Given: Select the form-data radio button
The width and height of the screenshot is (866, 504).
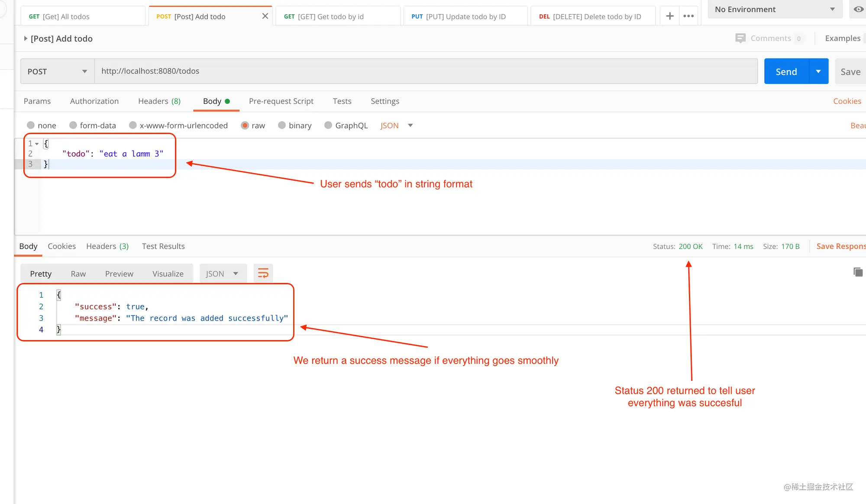Looking at the screenshot, I should (x=73, y=125).
